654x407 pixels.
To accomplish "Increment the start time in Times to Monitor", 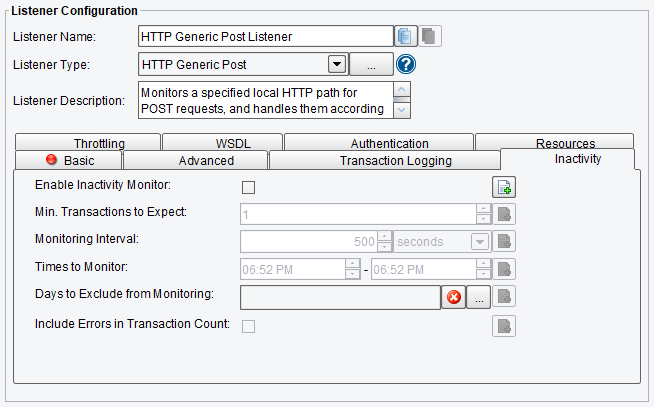I will pyautogui.click(x=352, y=264).
